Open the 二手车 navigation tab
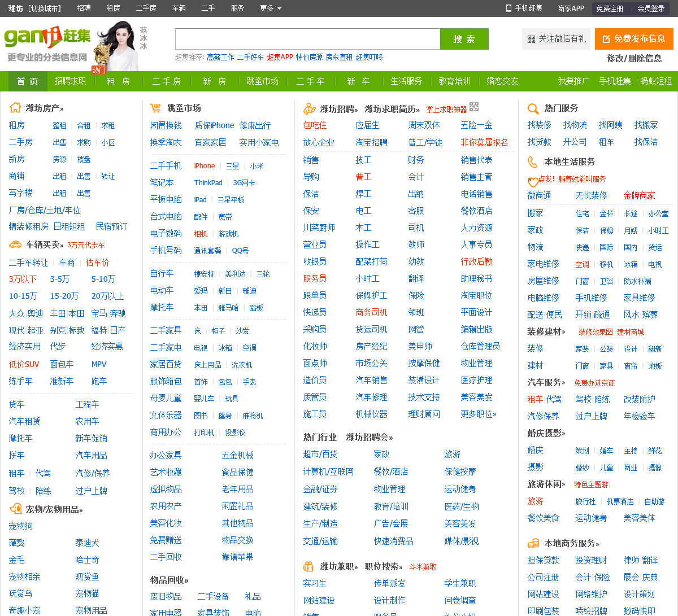Viewport: 678px width, 616px height. coord(310,81)
